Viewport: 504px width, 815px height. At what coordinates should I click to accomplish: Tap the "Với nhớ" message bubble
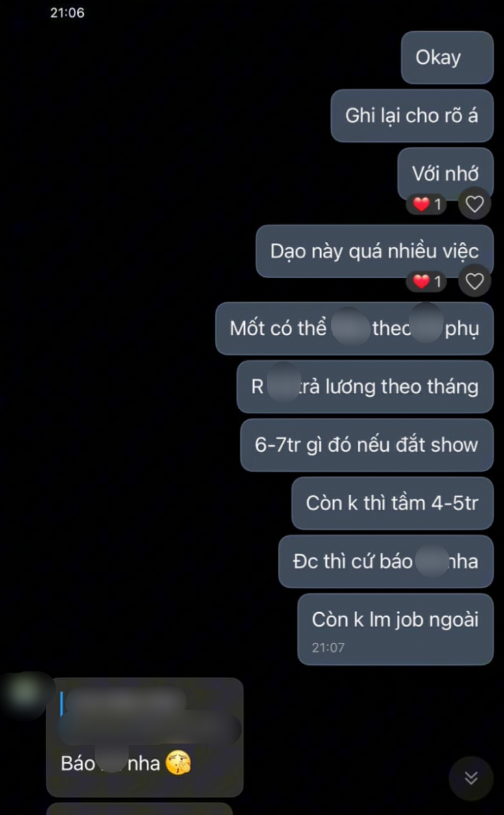click(445, 174)
